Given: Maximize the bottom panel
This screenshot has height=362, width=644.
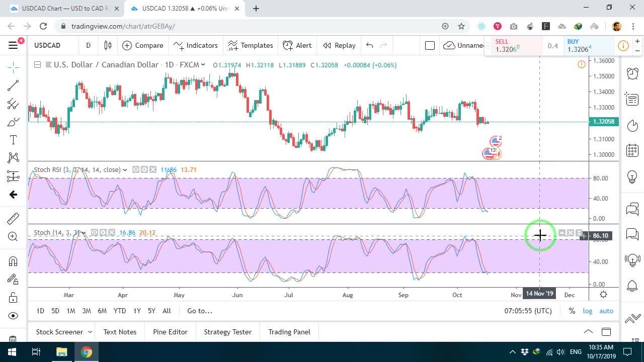Looking at the screenshot, I should point(606,332).
